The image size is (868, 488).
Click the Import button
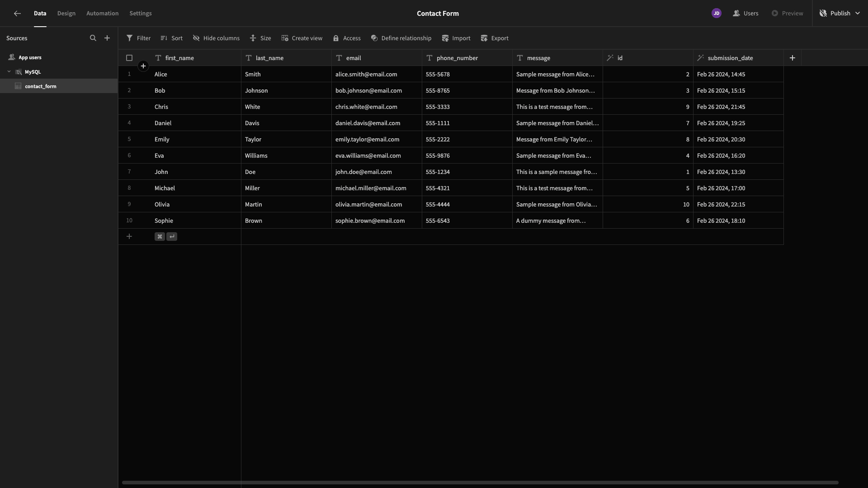point(456,38)
